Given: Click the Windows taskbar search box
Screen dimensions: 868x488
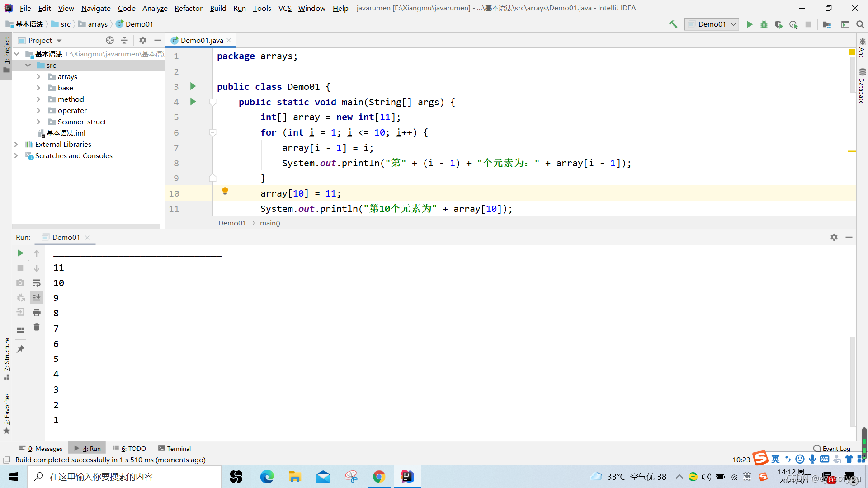Looking at the screenshot, I should (x=124, y=477).
